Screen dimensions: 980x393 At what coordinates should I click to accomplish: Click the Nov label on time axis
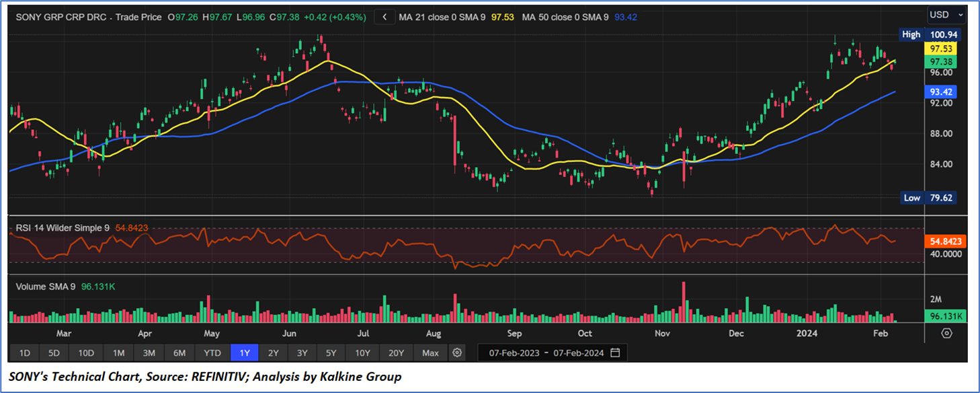tap(663, 333)
